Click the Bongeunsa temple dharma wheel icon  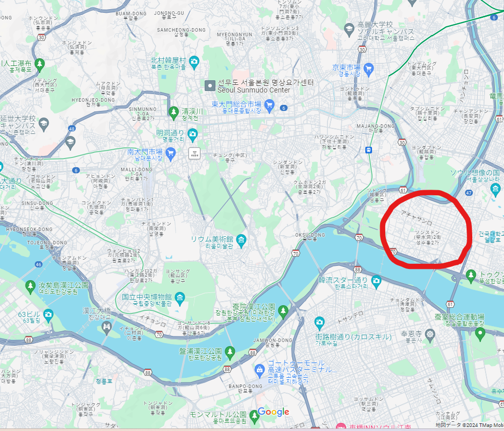point(430,335)
